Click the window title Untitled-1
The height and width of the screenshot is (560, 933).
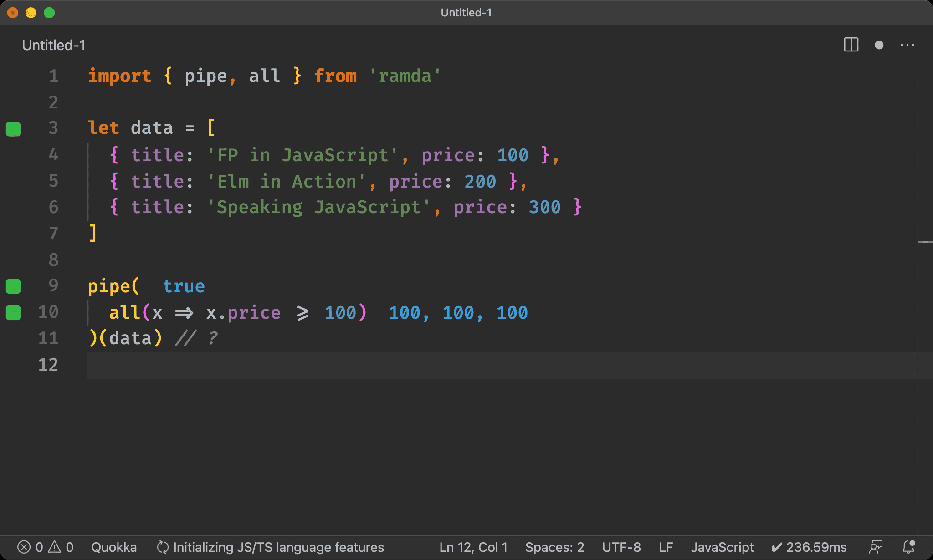coord(466,13)
